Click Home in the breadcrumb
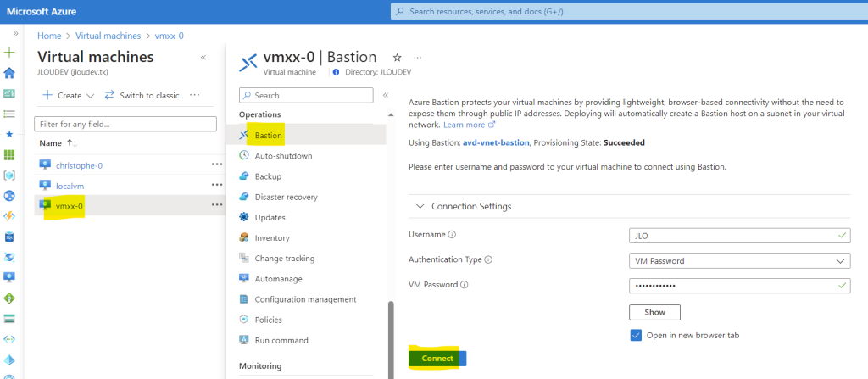Viewport: 868px width, 379px height. [49, 36]
